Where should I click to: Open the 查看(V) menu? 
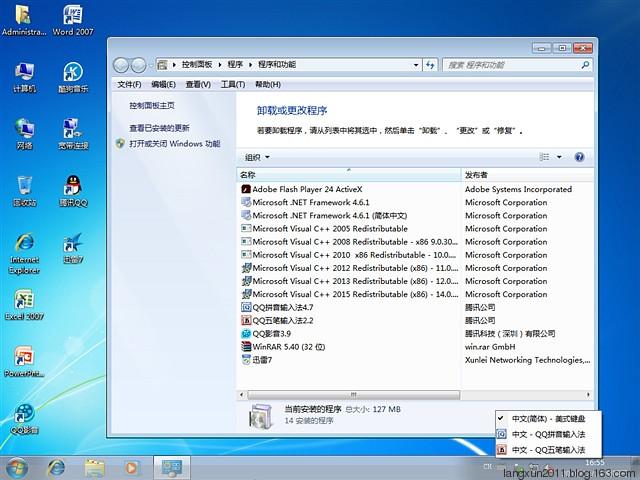(198, 84)
